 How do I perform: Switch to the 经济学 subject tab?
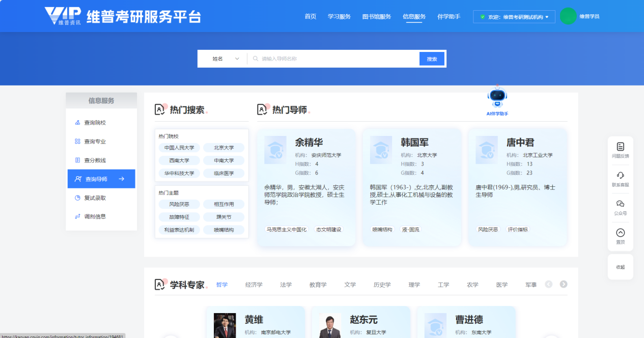pos(254,285)
